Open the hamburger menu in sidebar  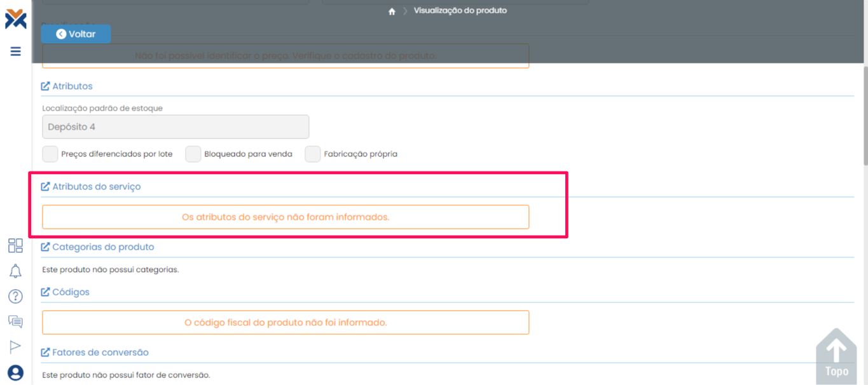[x=16, y=51]
